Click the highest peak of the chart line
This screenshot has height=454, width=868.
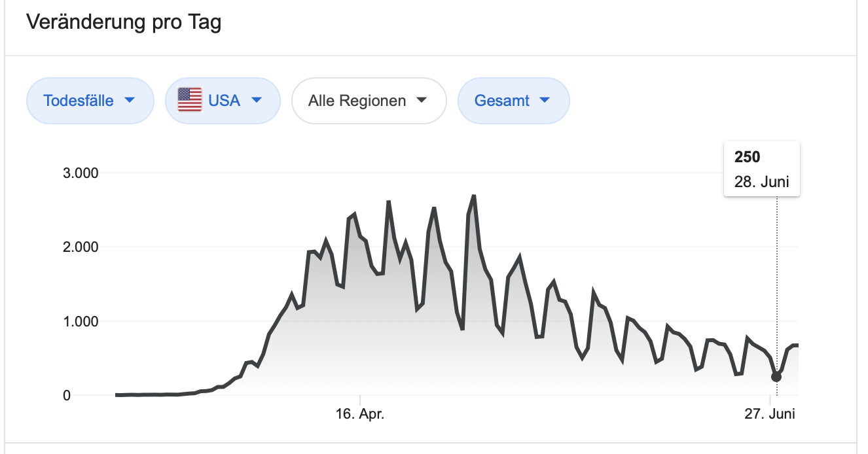click(x=473, y=196)
